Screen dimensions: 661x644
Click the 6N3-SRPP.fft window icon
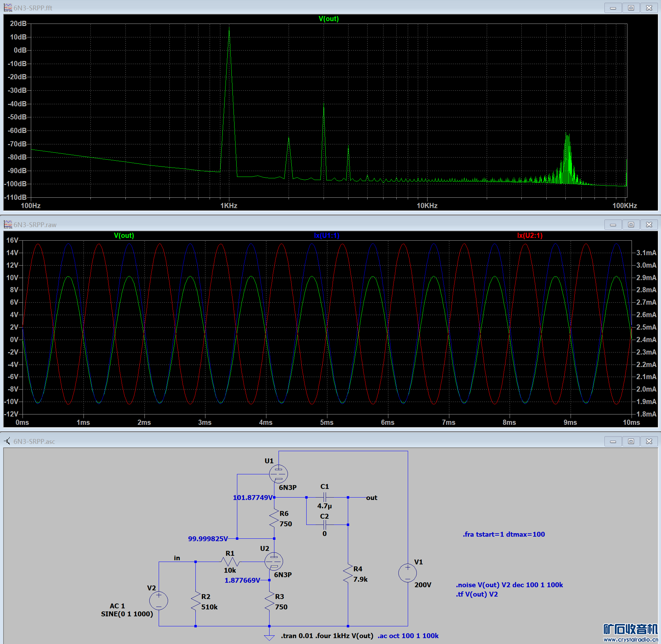click(x=8, y=8)
